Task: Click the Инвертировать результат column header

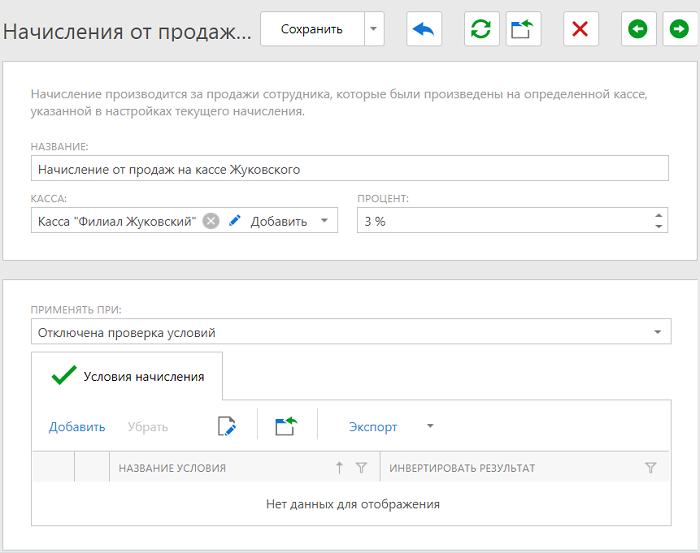Action: pyautogui.click(x=462, y=468)
